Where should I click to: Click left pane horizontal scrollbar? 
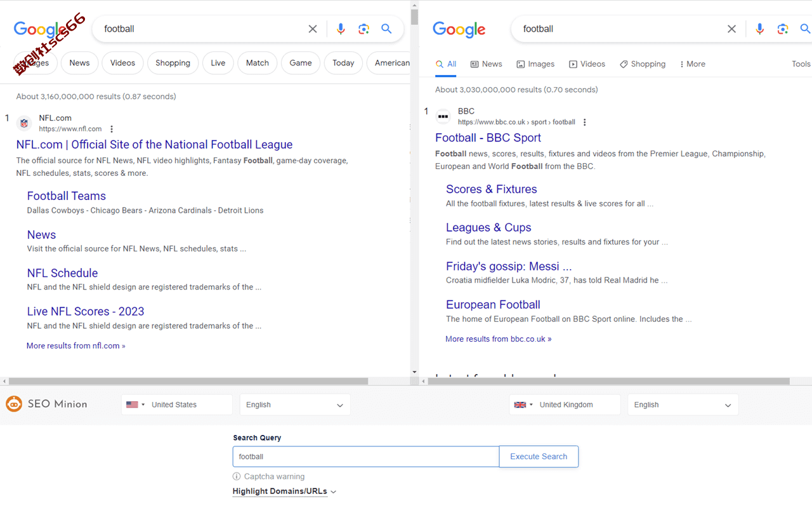click(188, 381)
